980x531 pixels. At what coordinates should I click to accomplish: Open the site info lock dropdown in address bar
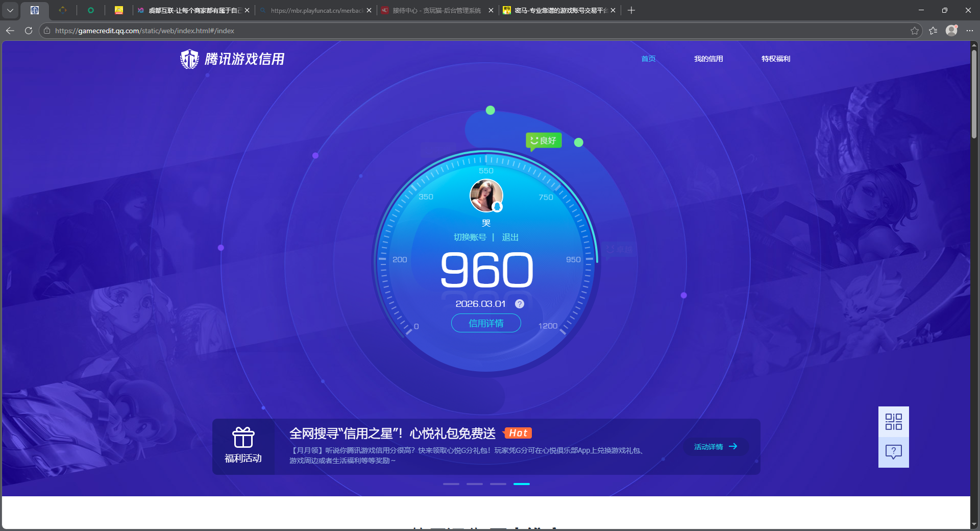(46, 31)
